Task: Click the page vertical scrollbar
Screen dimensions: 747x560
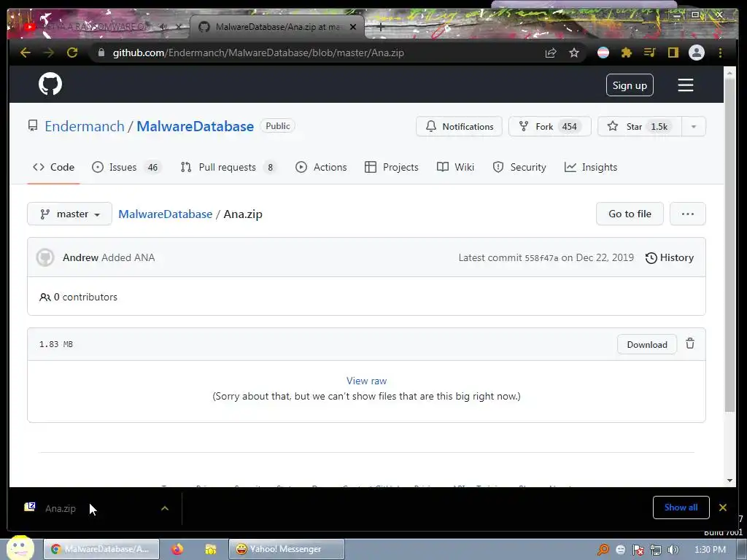Action: pyautogui.click(x=729, y=244)
